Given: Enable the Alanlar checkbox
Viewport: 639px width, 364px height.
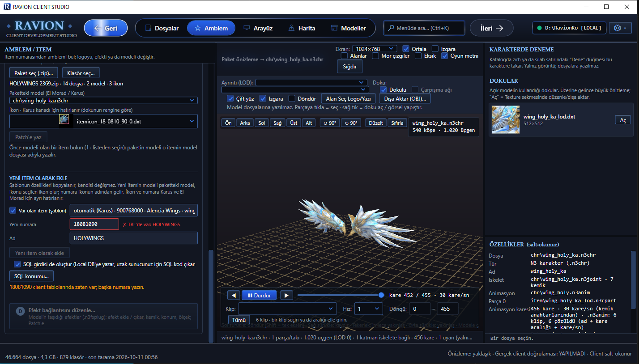Looking at the screenshot, I should point(344,56).
